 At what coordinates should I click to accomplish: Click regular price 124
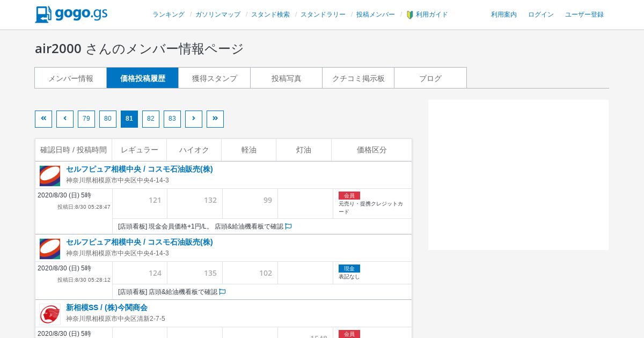pos(155,273)
